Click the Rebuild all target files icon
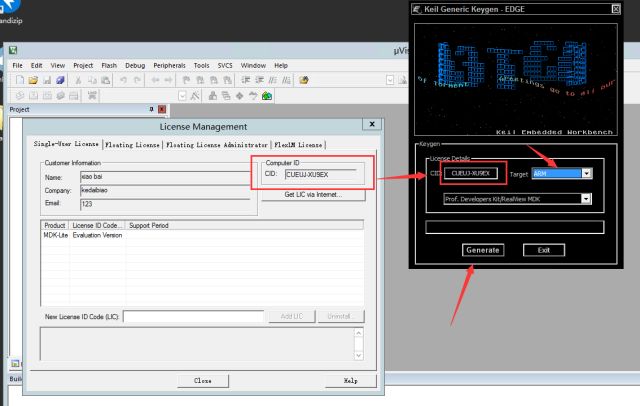 coord(47,96)
